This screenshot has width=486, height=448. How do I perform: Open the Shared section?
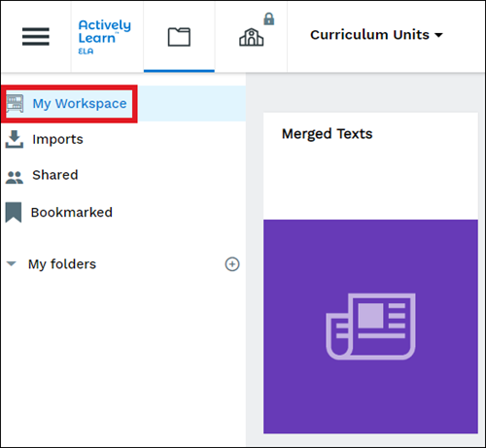click(x=123, y=175)
